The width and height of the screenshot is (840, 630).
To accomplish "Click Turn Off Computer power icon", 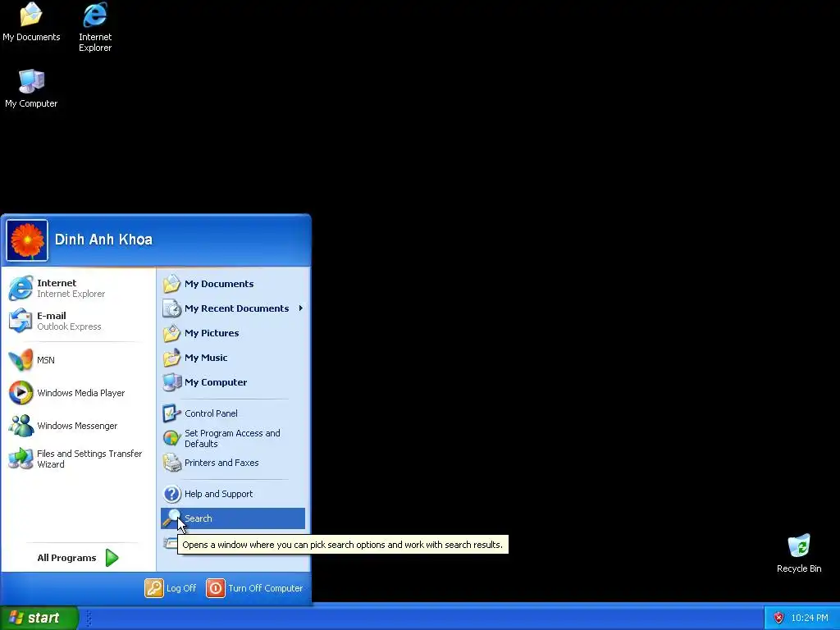I will click(x=216, y=588).
